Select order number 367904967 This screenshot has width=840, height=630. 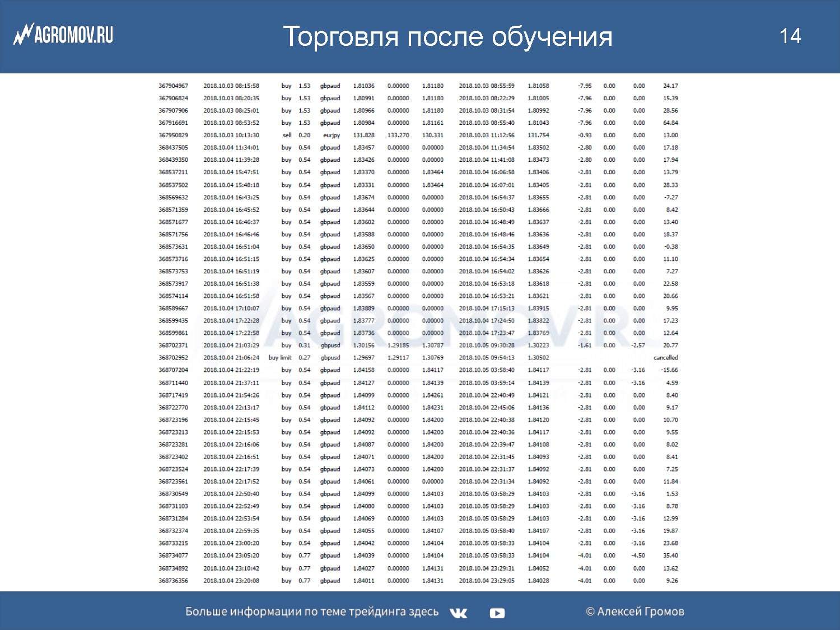tap(173, 86)
